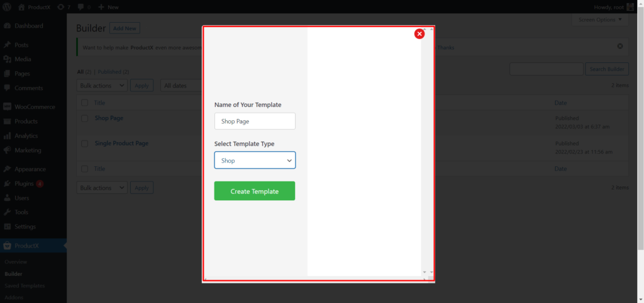Click the Products box icon
This screenshot has height=303, width=644.
tap(7, 122)
